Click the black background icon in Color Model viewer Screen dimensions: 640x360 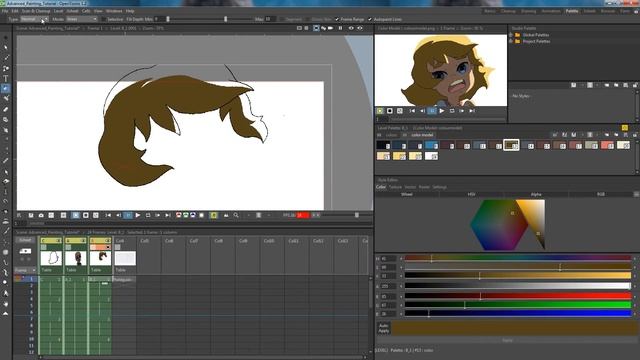coord(390,111)
